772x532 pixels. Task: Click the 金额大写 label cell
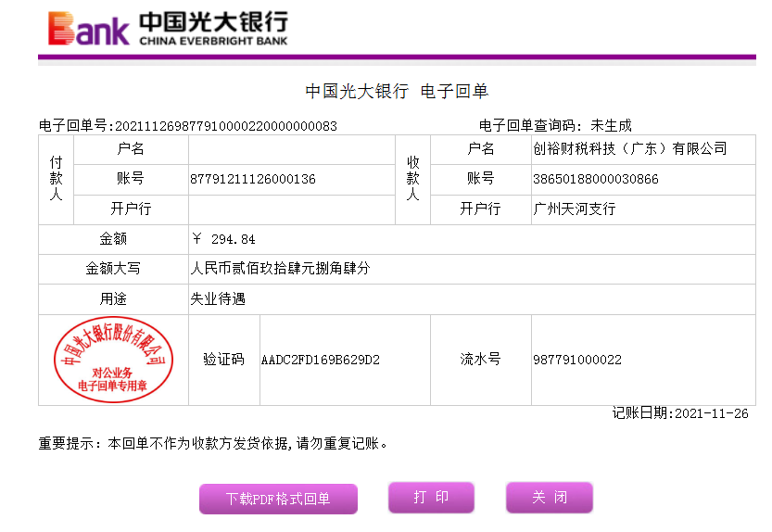pos(113,269)
